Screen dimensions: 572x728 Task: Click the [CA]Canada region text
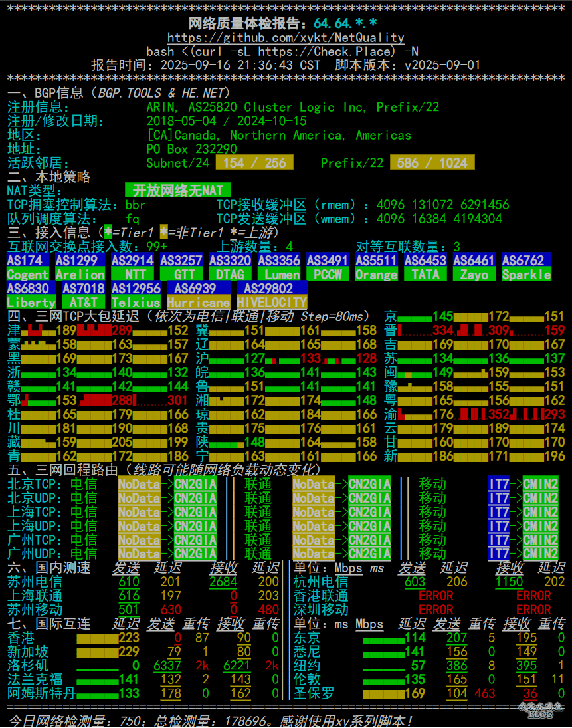point(279,135)
